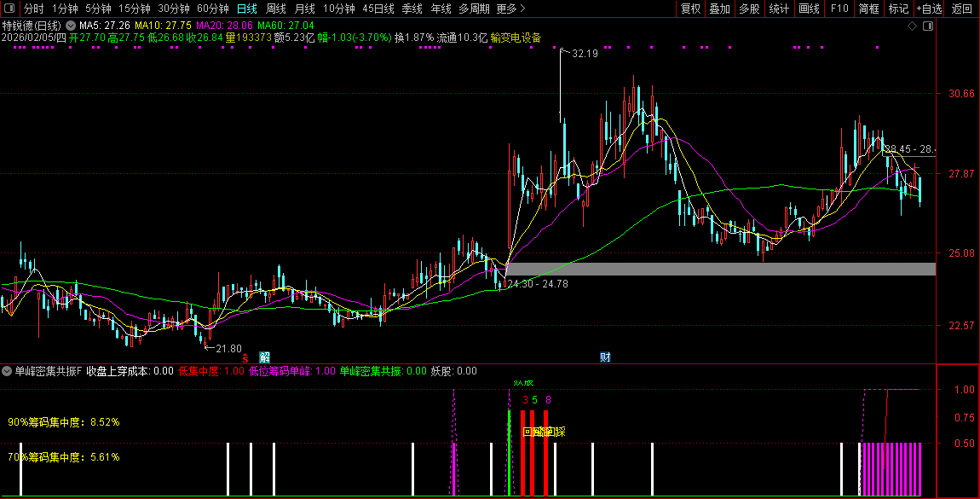Click the blue 解 event marker
Image resolution: width=980 pixels, height=499 pixels.
(x=265, y=357)
